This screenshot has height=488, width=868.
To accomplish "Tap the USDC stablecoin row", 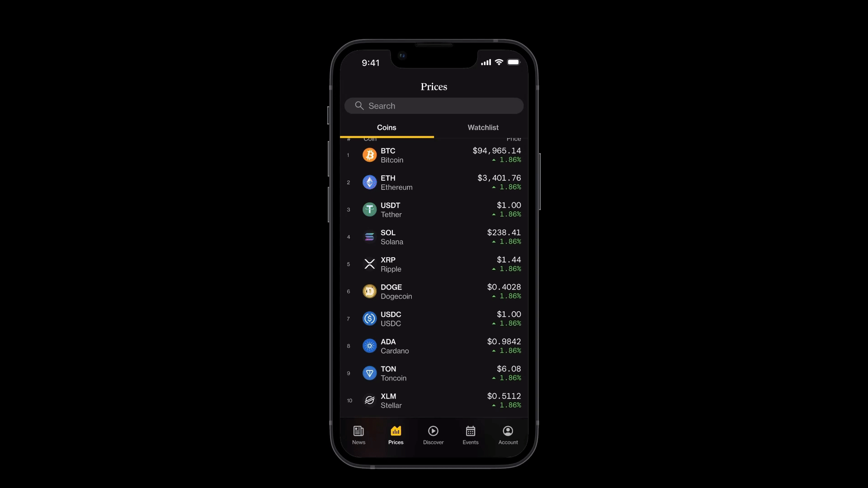I will (434, 318).
